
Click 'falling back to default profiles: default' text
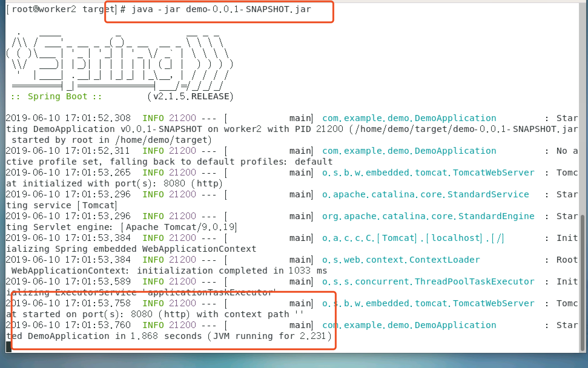click(x=221, y=162)
